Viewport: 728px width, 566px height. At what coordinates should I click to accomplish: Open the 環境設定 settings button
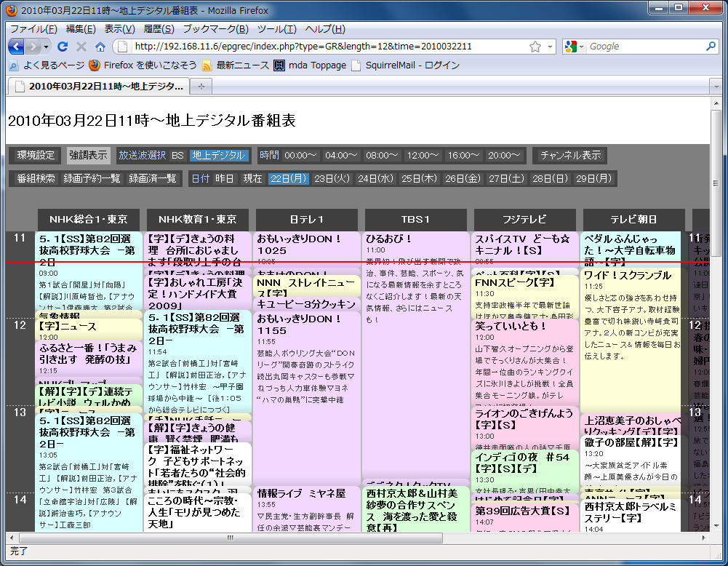point(36,156)
